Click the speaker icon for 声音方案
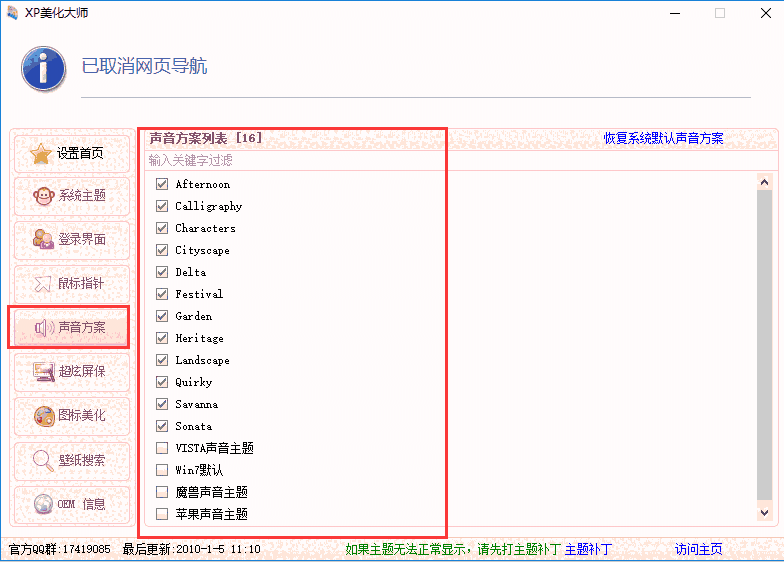The height and width of the screenshot is (562, 784). coord(44,328)
